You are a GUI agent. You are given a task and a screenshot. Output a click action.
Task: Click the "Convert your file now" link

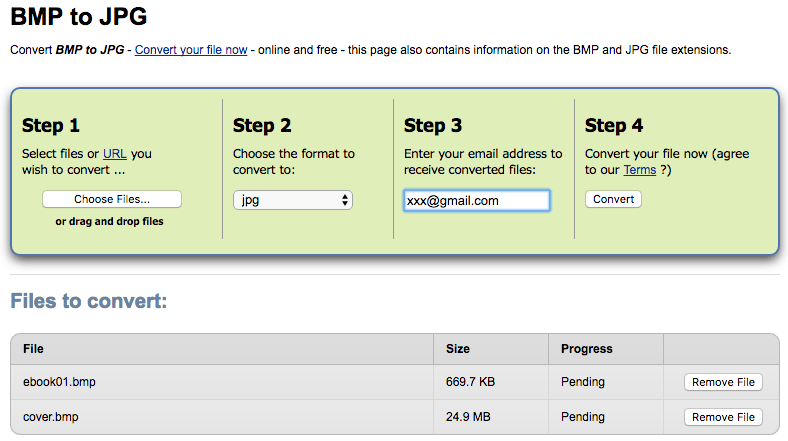click(x=191, y=50)
